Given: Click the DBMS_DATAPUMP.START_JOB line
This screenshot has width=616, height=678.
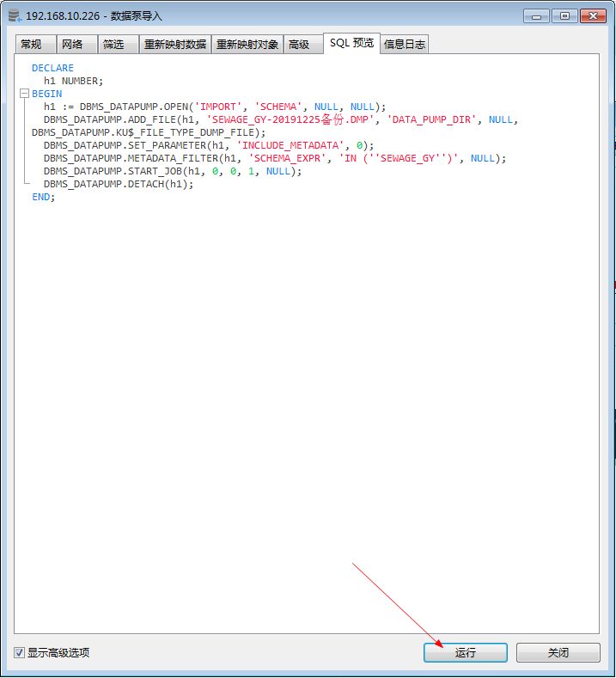Looking at the screenshot, I should pos(173,171).
